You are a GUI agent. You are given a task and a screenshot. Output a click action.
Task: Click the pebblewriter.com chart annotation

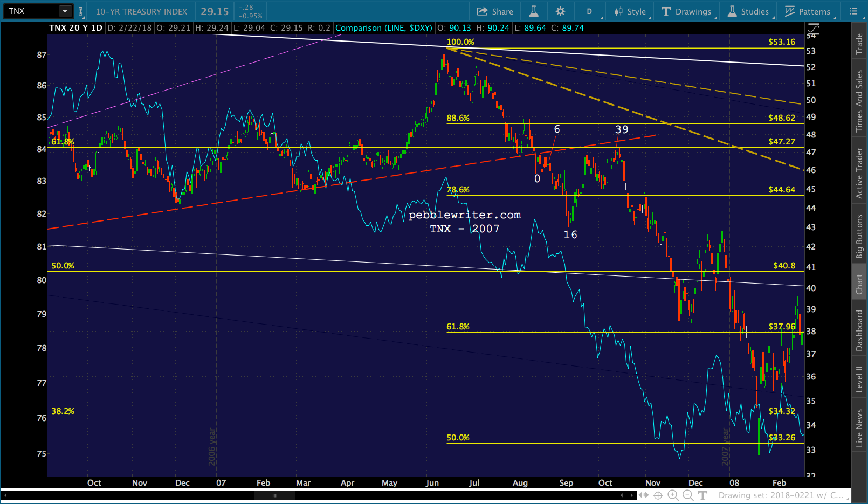point(465,215)
